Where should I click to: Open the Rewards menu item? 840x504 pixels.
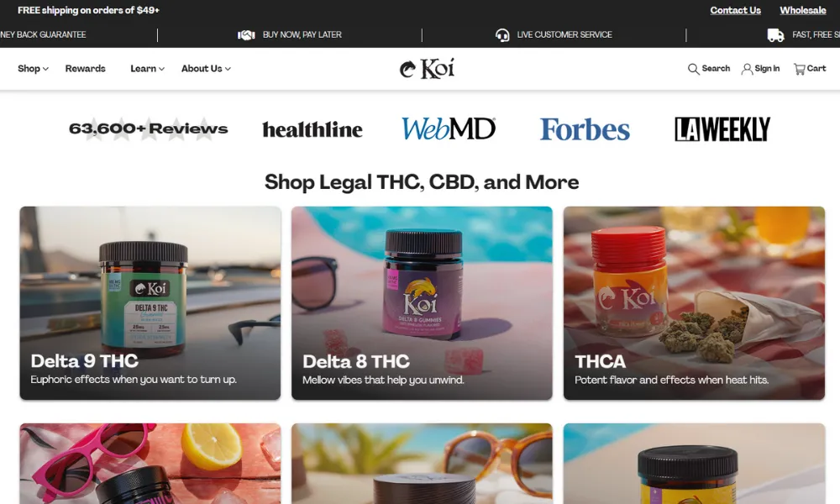85,69
